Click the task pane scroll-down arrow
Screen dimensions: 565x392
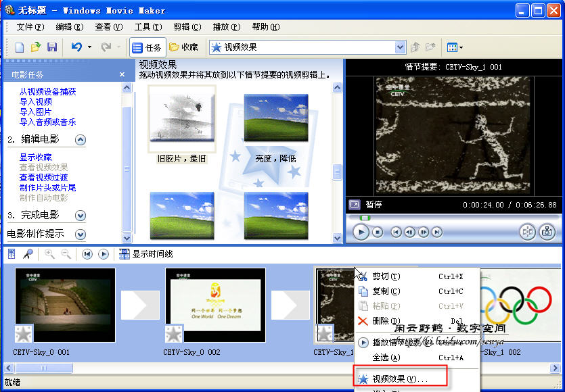tap(127, 238)
